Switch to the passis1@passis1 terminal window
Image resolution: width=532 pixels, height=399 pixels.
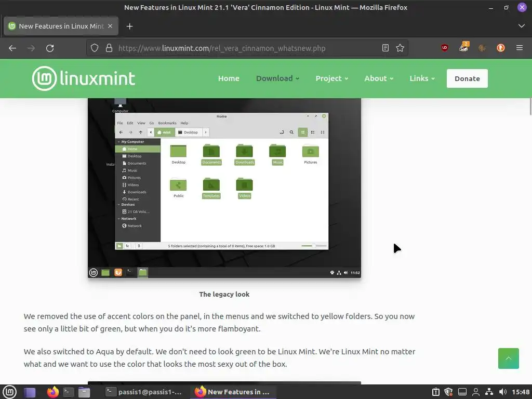143,392
